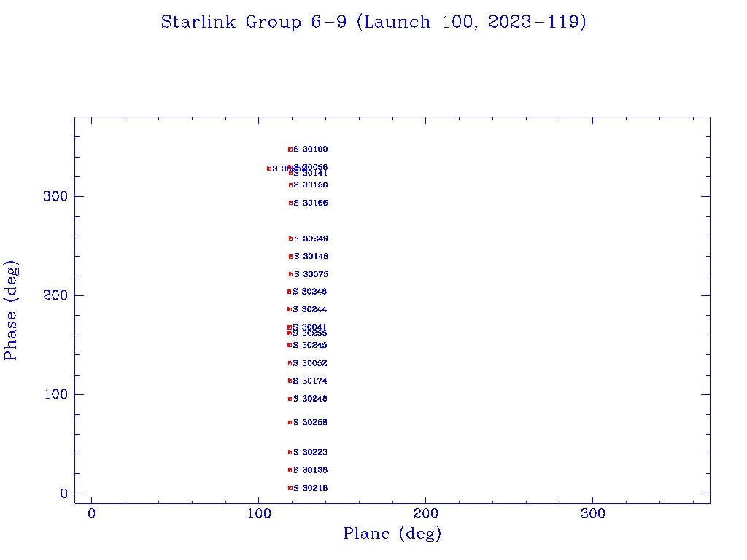Screen dimensions: 747x560
Task: Click the Plane (deg) x-axis label
Action: tap(392, 534)
